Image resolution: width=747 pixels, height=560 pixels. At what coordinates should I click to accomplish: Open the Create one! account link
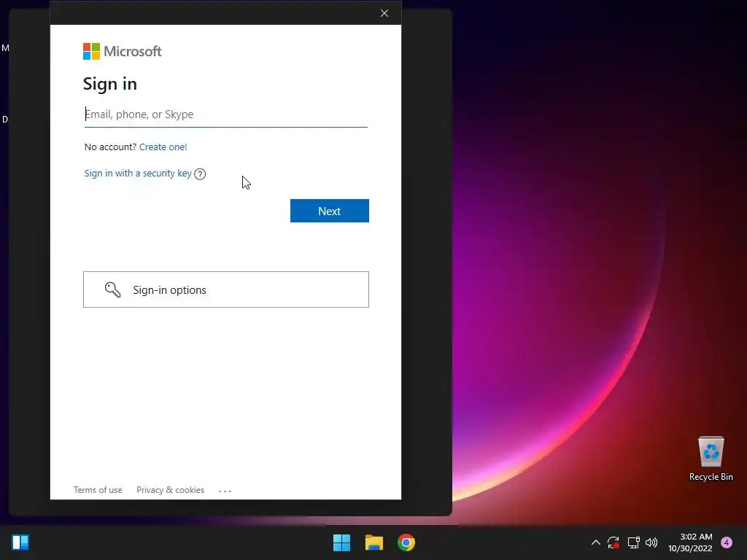click(163, 147)
